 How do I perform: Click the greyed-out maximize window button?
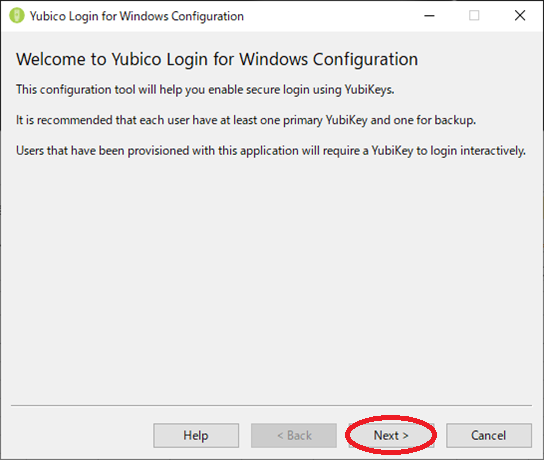click(x=474, y=16)
